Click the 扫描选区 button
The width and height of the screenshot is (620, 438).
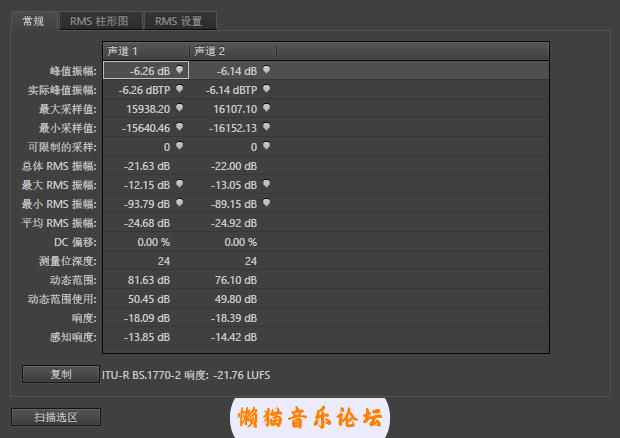click(x=55, y=416)
